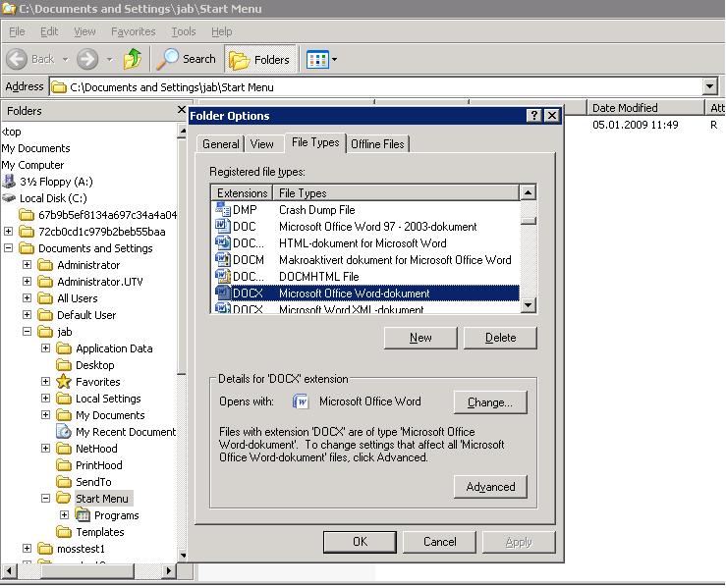Image resolution: width=726 pixels, height=588 pixels.
Task: Toggle the Folders pane button
Action: tap(259, 59)
